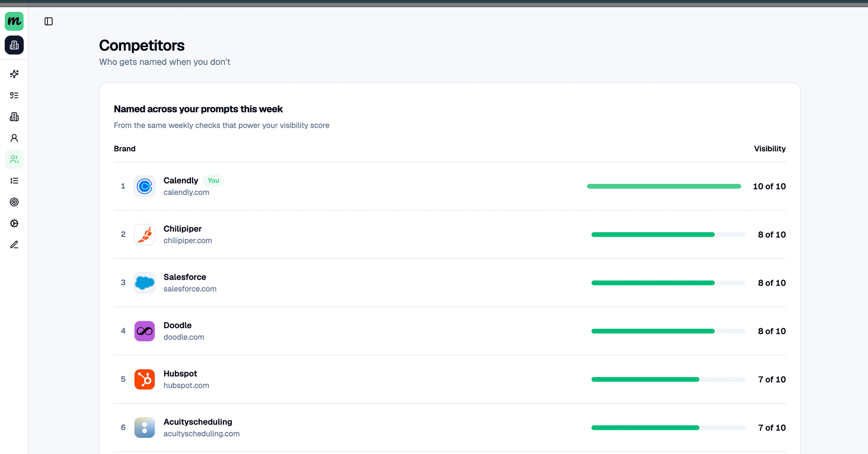Click the Chilipiper chili pepper logo
The image size is (868, 454).
coord(145,235)
